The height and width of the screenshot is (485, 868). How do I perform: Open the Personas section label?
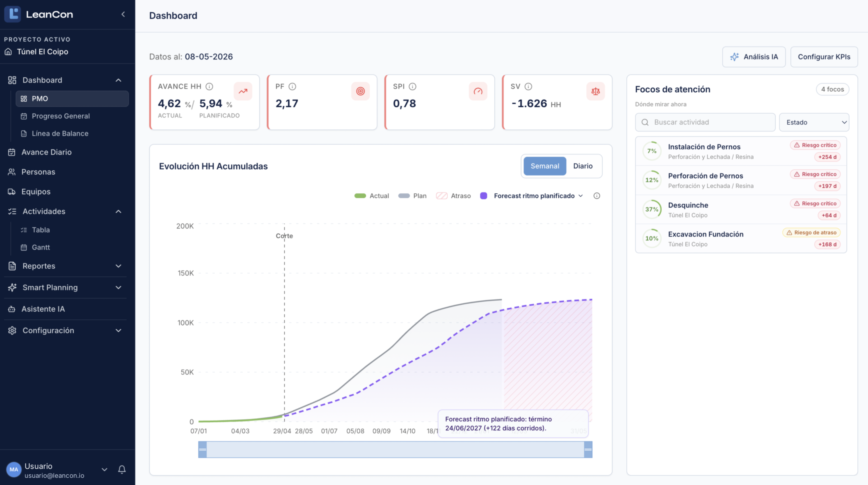(38, 172)
